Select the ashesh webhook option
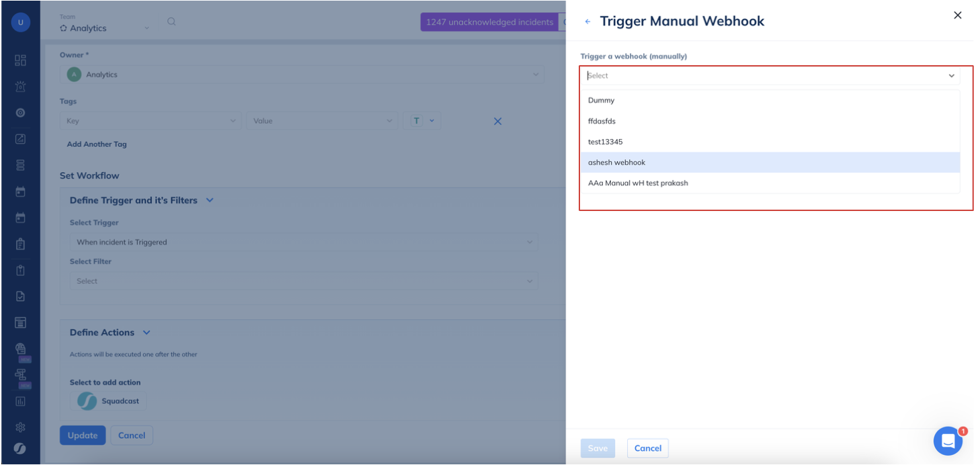The width and height of the screenshot is (980, 465). pos(616,163)
